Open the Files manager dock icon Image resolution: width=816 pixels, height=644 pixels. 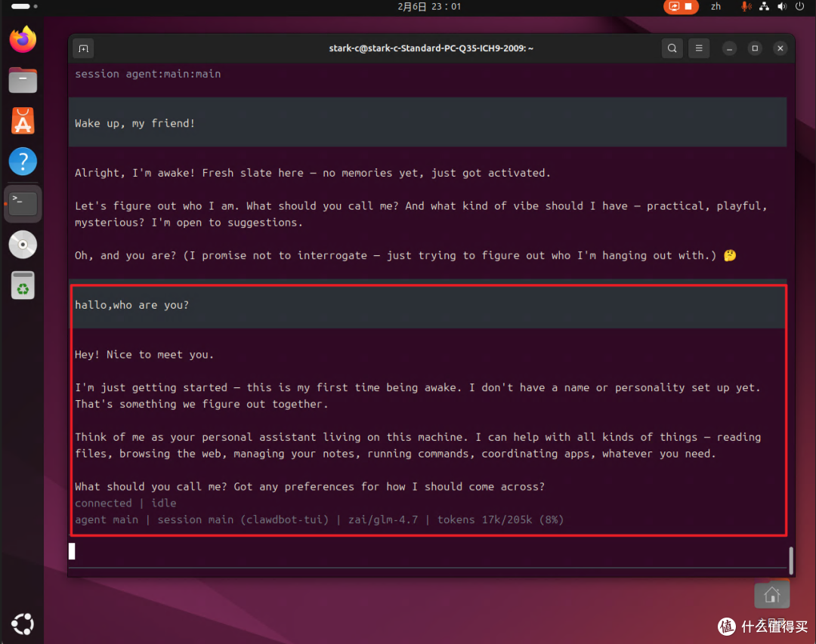23,80
